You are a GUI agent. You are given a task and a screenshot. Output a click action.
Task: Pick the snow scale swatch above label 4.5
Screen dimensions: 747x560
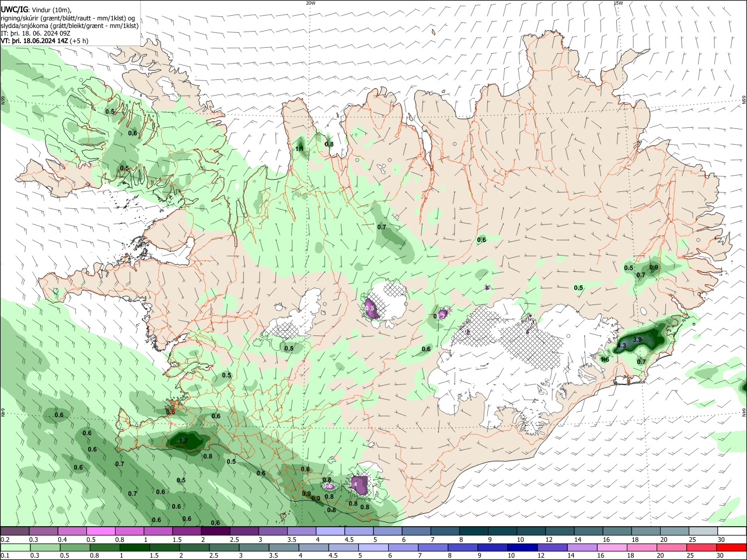pyautogui.click(x=358, y=531)
